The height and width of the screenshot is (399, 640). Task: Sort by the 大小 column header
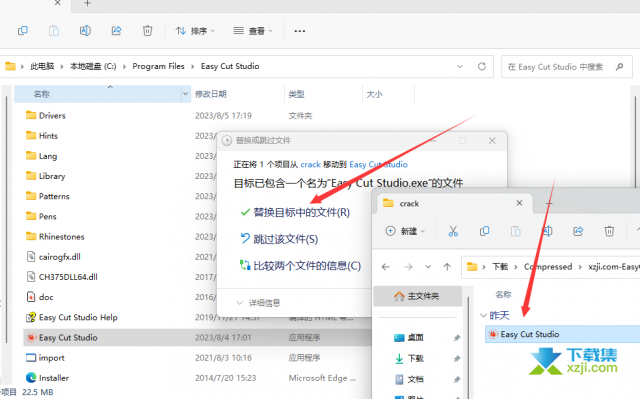tap(374, 94)
